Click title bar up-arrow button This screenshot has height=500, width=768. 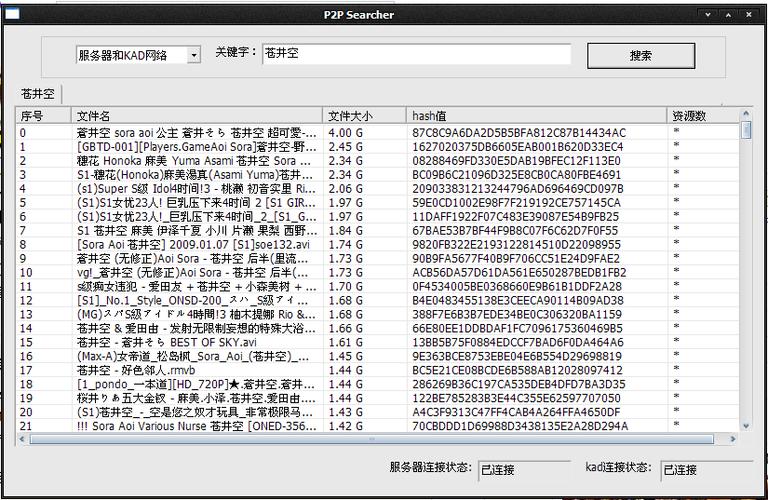click(728, 15)
